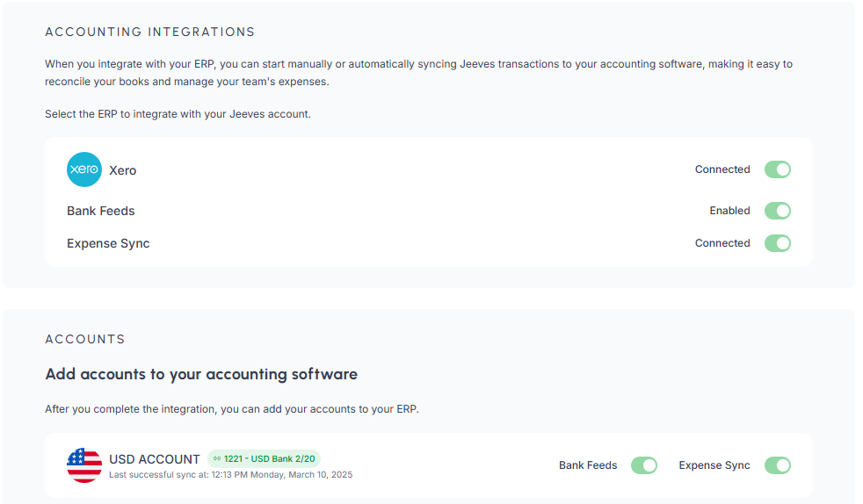Click the last successful sync timestamp
This screenshot has width=863, height=504.
(230, 475)
